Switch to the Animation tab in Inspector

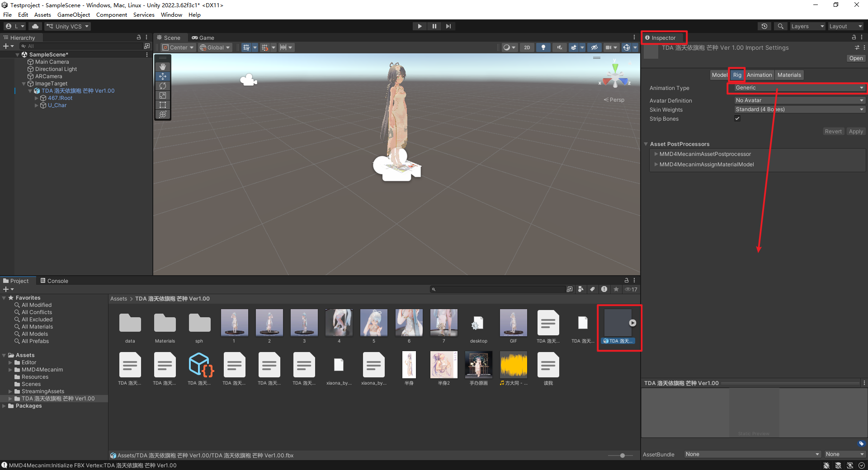pyautogui.click(x=759, y=75)
